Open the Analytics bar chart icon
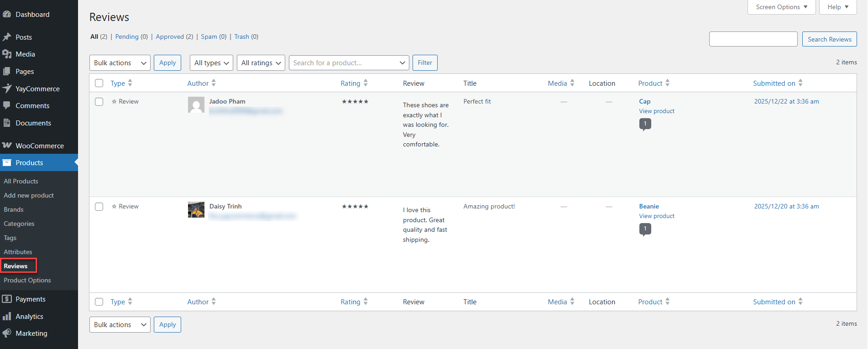 tap(7, 316)
